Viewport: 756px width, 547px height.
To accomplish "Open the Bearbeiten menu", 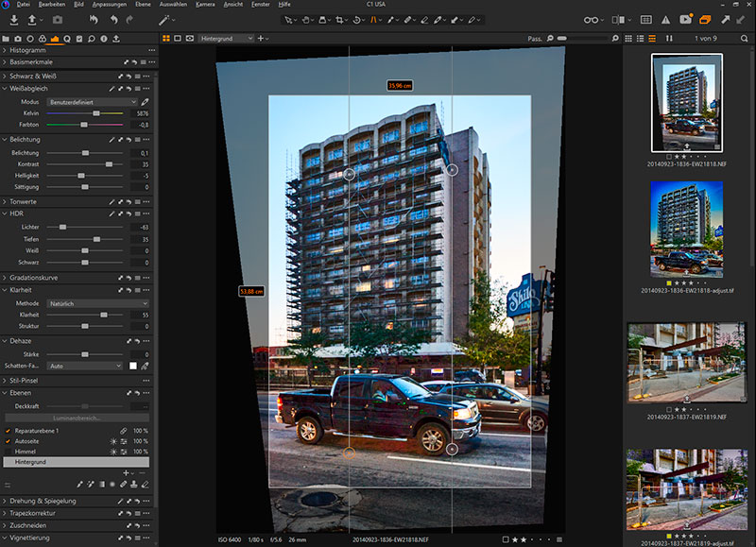I will [52, 5].
